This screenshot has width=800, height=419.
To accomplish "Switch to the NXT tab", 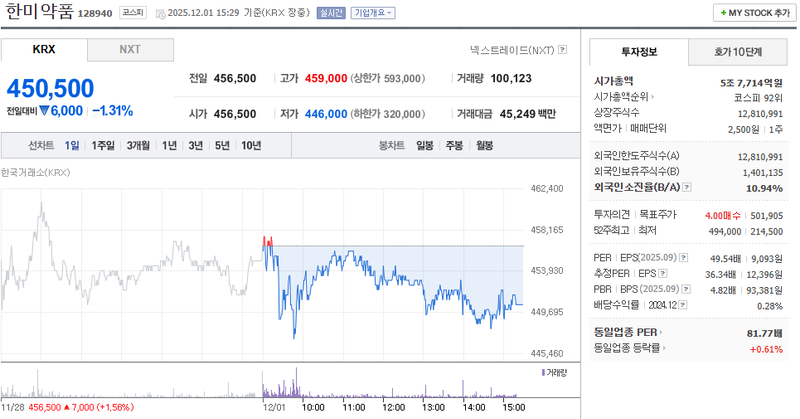I will (x=130, y=50).
